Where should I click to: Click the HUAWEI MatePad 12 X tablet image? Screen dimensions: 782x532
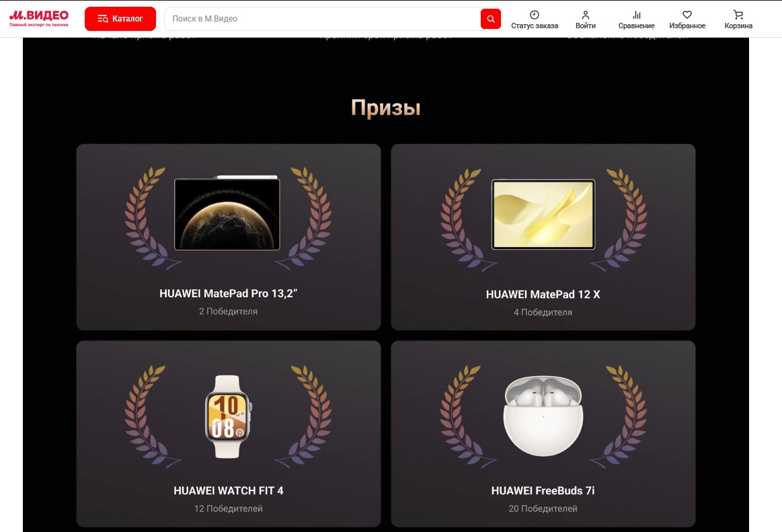543,214
